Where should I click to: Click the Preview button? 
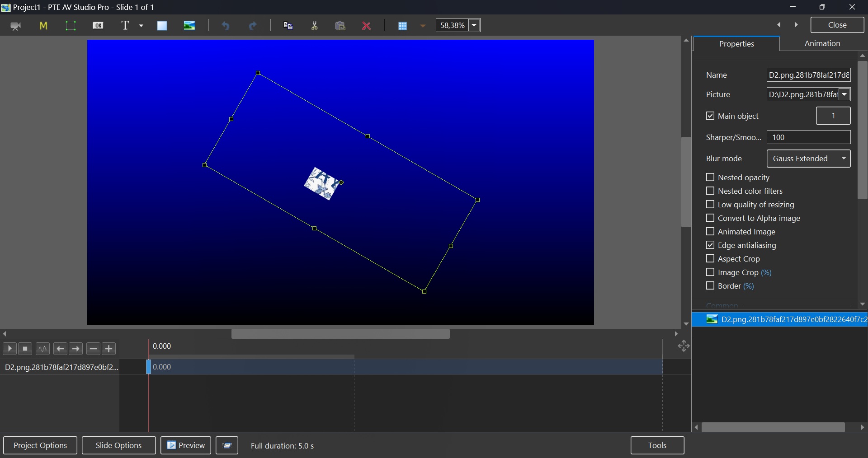click(x=186, y=445)
